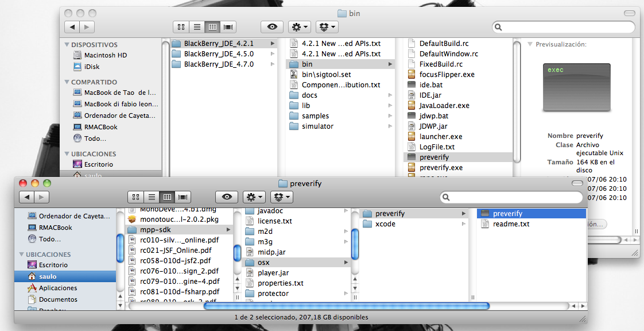This screenshot has width=644, height=331.
Task: Click toolbar toggle pill in bin titlebar
Action: 629,13
